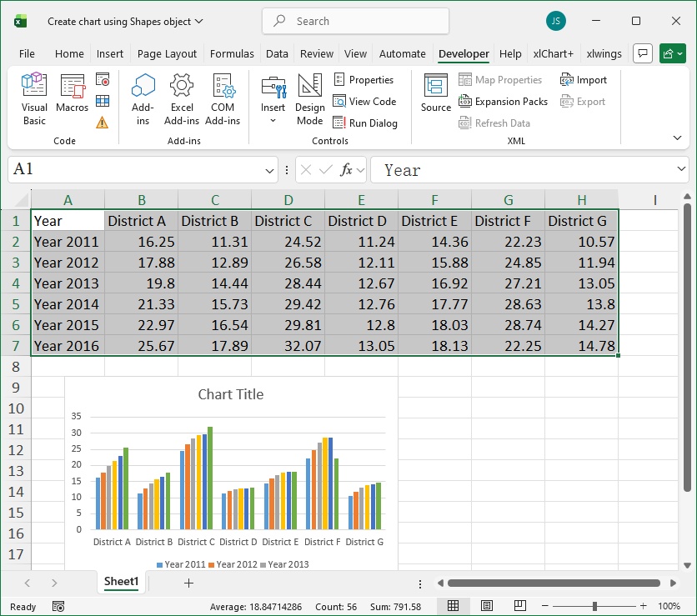Click XML Expansion Packs
The image size is (697, 616).
coord(503,102)
